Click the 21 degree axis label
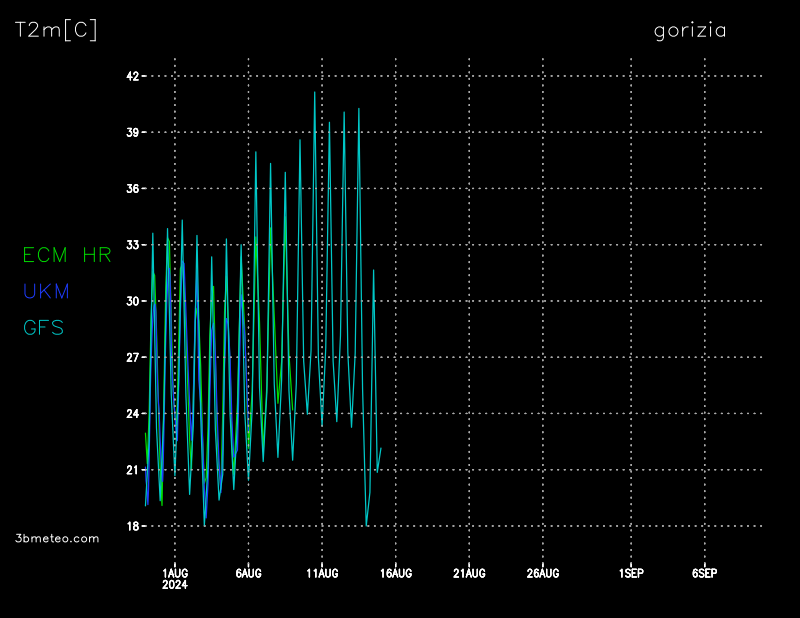 (131, 470)
